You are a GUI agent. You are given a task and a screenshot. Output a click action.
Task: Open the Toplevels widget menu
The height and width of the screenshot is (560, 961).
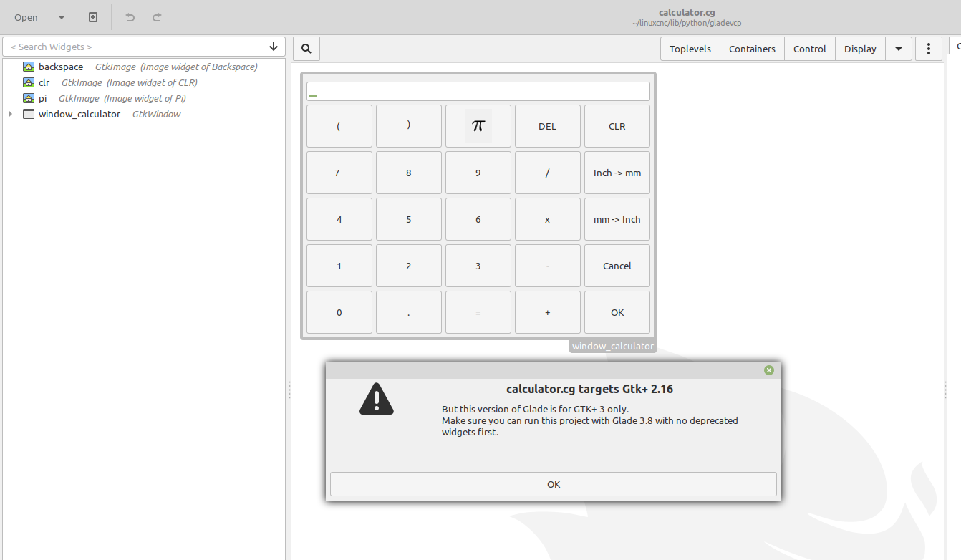point(690,49)
